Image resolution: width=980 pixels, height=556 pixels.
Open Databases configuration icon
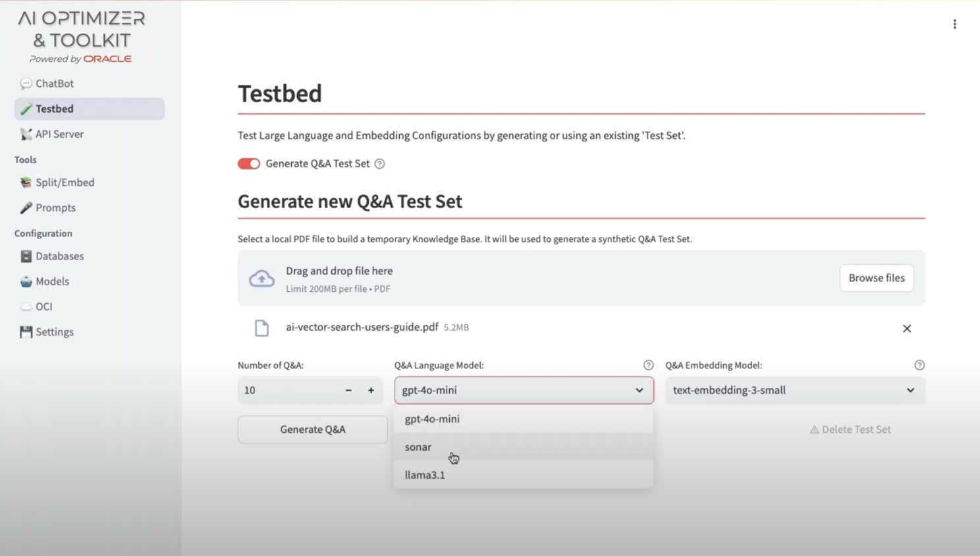pyautogui.click(x=26, y=256)
